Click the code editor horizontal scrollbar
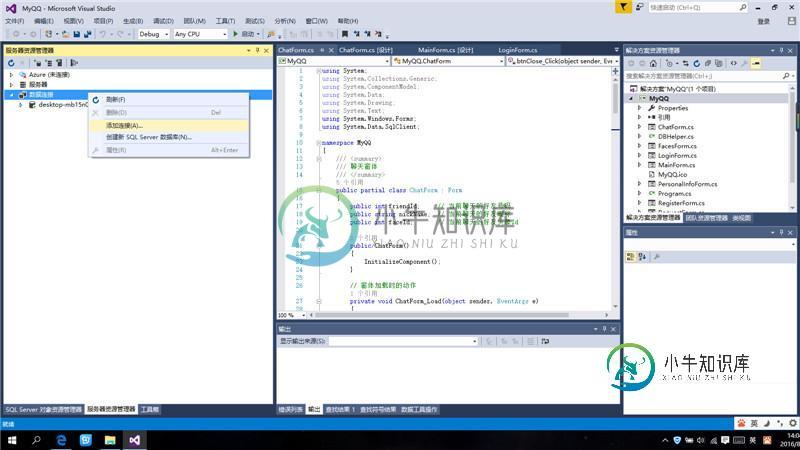The image size is (800, 450). click(x=442, y=315)
